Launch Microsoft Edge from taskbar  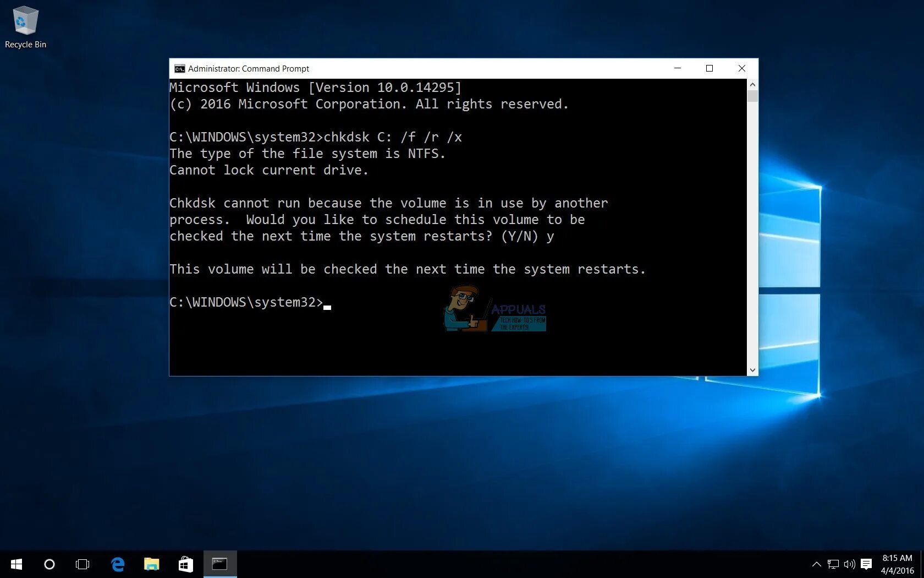tap(118, 564)
